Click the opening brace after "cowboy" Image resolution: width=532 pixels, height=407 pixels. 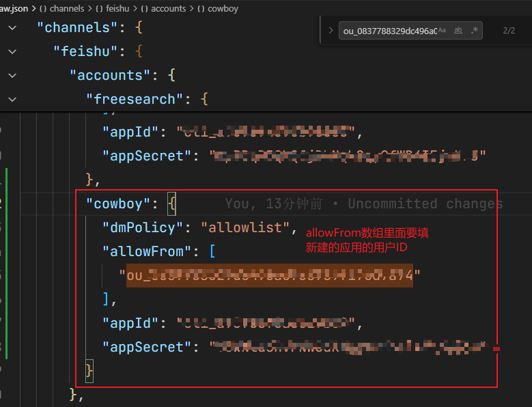point(171,203)
